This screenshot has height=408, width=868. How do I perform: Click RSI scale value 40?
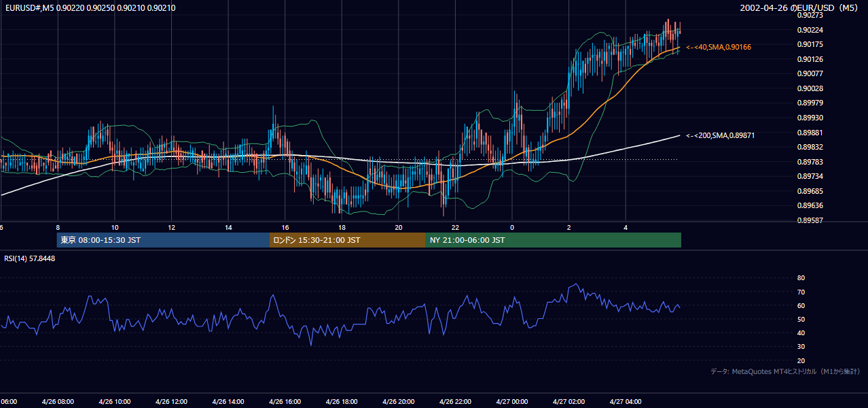coord(801,333)
